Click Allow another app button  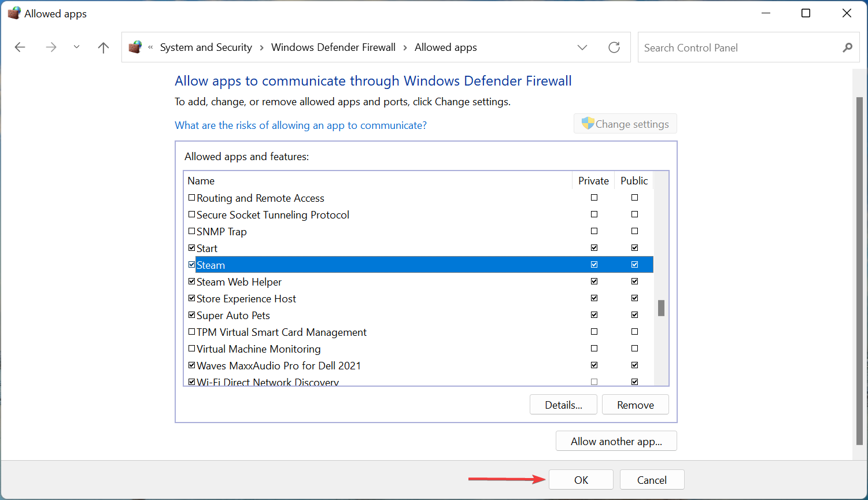616,441
